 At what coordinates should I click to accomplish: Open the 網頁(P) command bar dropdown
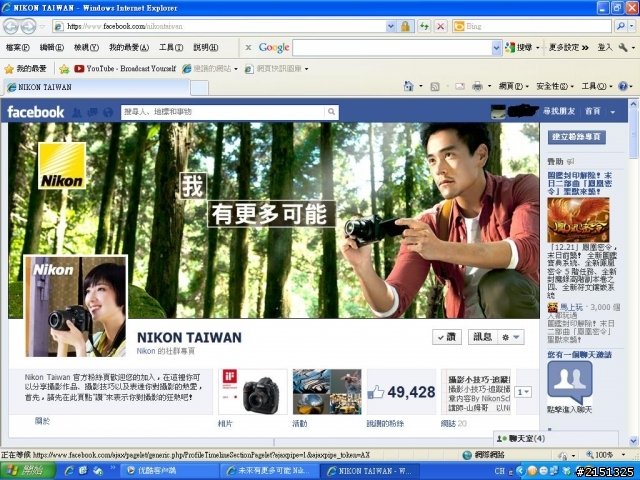pyautogui.click(x=513, y=86)
